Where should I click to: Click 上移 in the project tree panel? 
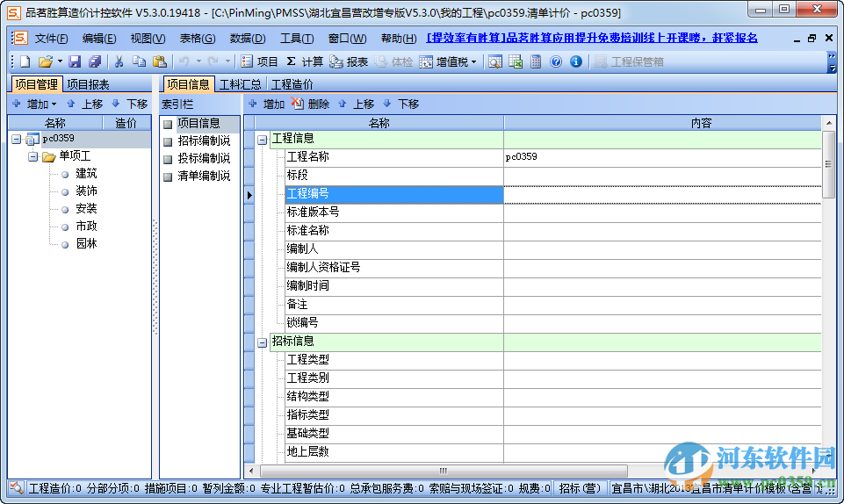[84, 104]
